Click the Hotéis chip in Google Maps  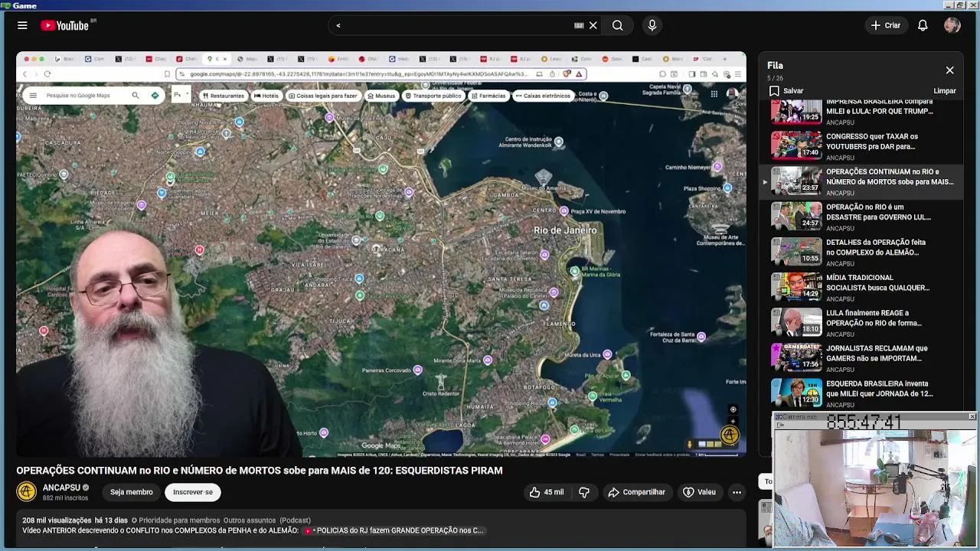[x=266, y=96]
